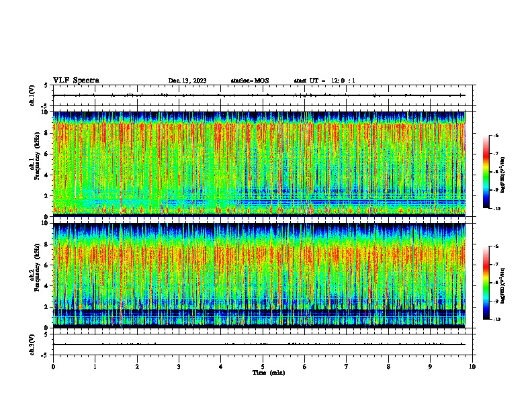Image resolution: width=532 pixels, height=411 pixels.
Task: Click the ch.2 spectrogram color scale bar
Action: [486, 283]
